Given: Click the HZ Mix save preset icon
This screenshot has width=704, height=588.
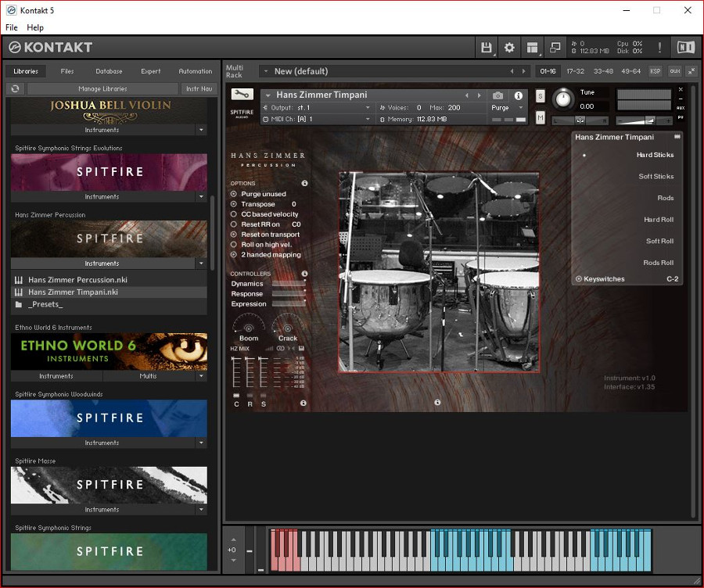Looking at the screenshot, I should [301, 348].
